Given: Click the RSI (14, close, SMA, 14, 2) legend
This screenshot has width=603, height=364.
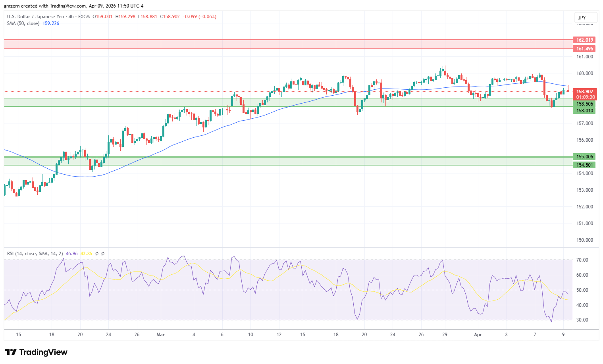Looking at the screenshot, I should click(35, 254).
